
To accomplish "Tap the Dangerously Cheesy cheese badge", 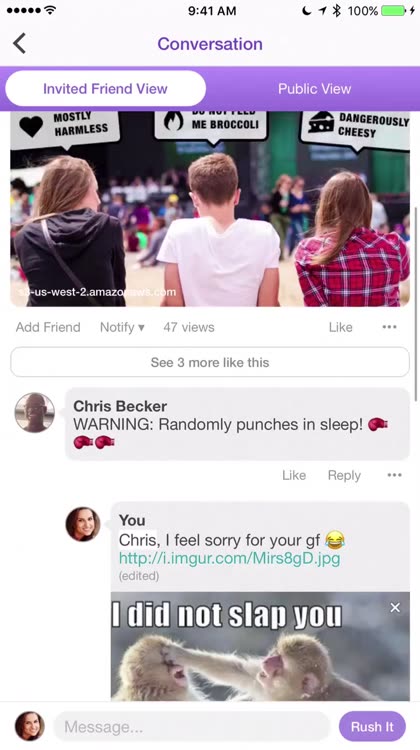I will [x=355, y=125].
